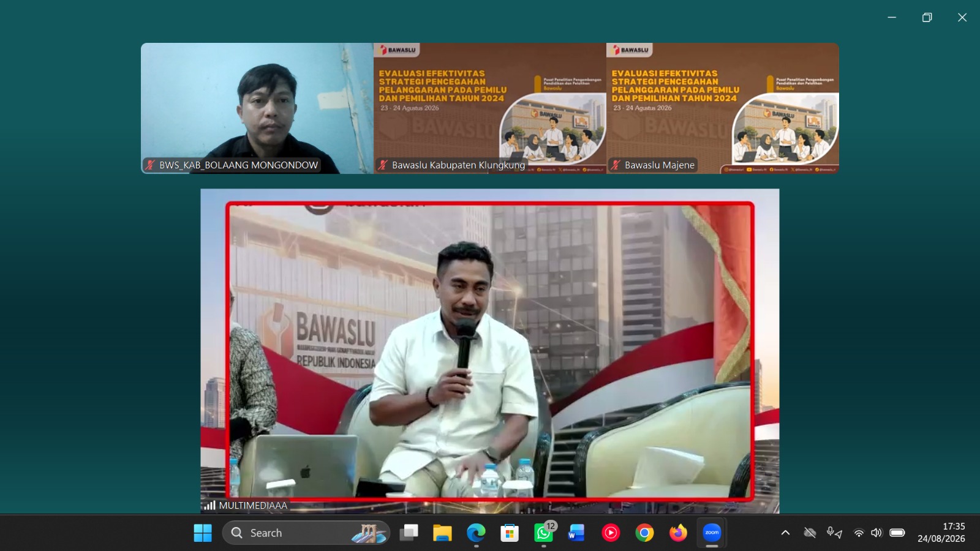Check the battery status icon
Image resolution: width=980 pixels, height=551 pixels.
(897, 533)
